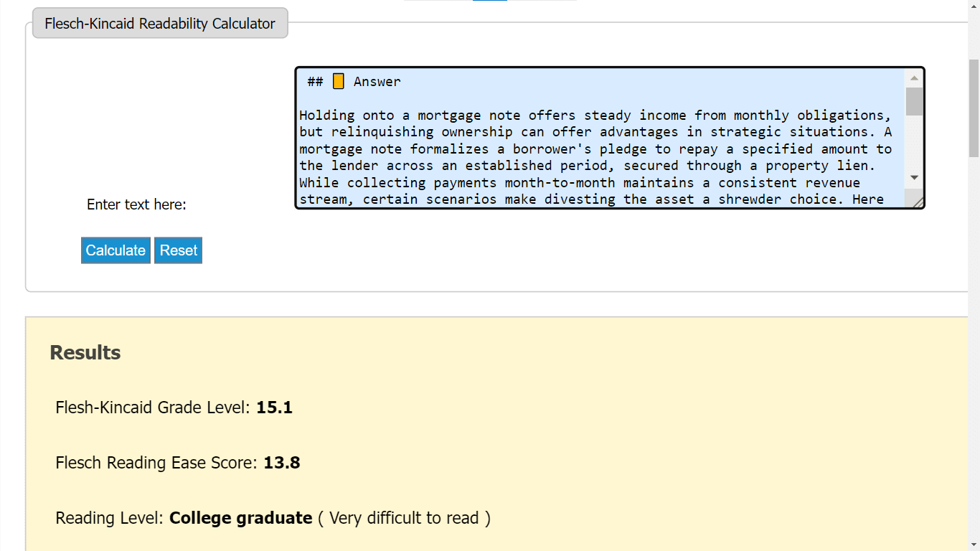This screenshot has width=980, height=551.
Task: Click the 'Very difficult to read' text
Action: point(405,518)
